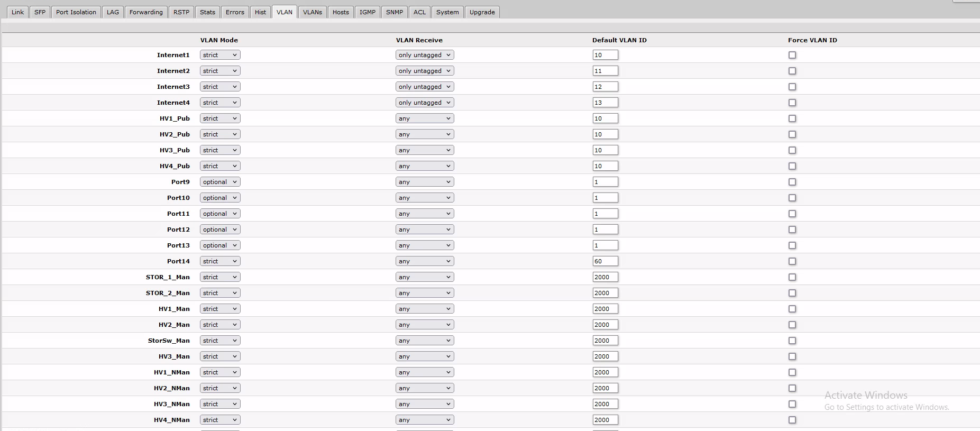Open the Stats tab

pyautogui.click(x=207, y=12)
